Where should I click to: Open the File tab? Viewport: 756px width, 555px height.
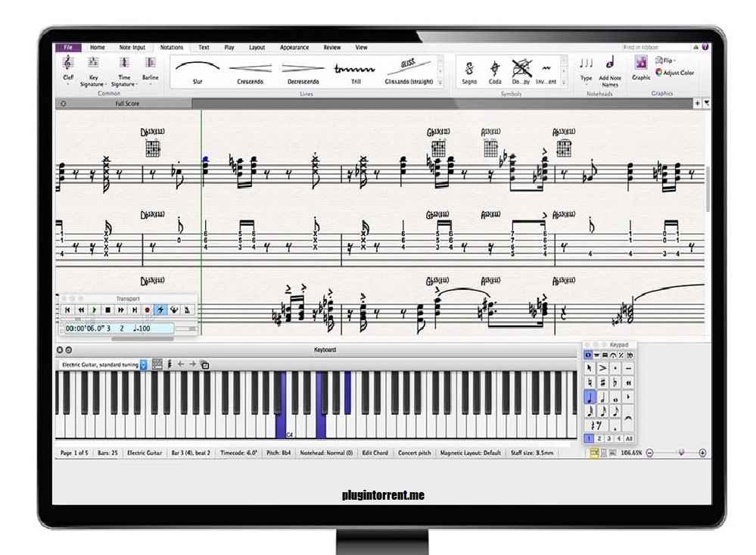click(x=68, y=47)
